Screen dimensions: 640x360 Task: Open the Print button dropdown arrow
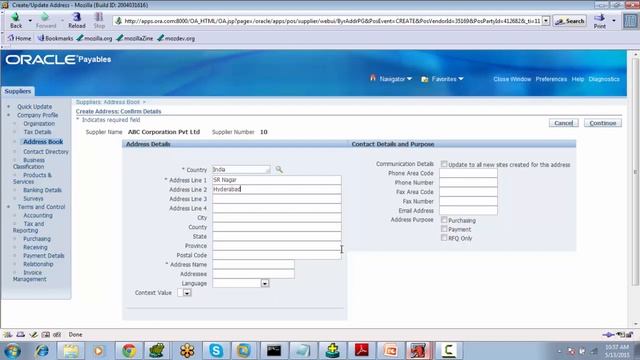point(614,20)
